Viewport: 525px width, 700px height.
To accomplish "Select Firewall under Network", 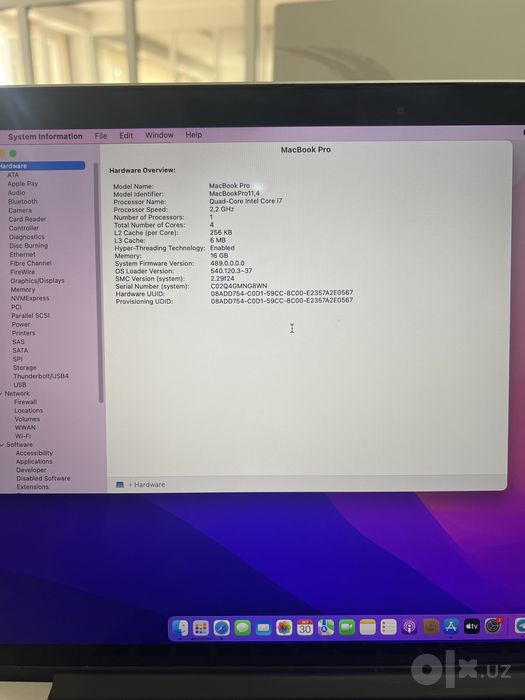I will pos(25,402).
